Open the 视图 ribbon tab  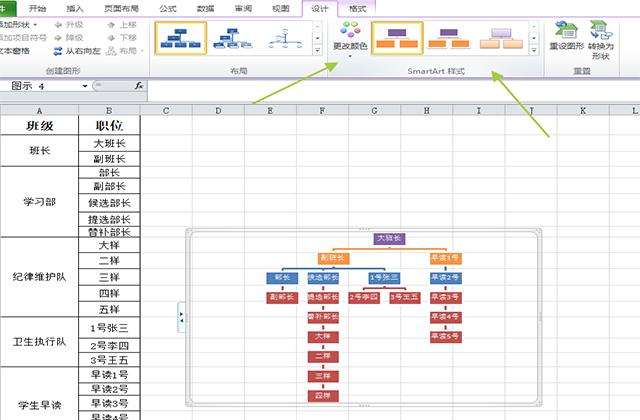[281, 9]
